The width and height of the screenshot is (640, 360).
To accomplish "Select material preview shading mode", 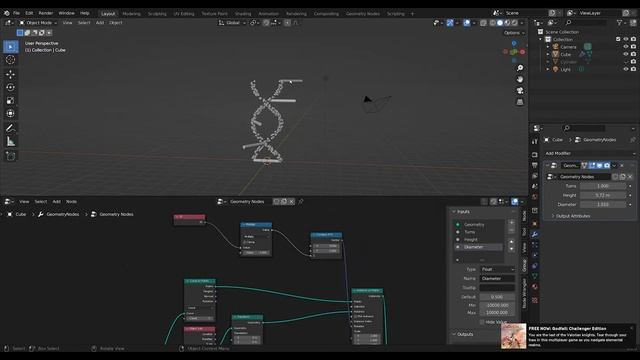I will point(507,23).
